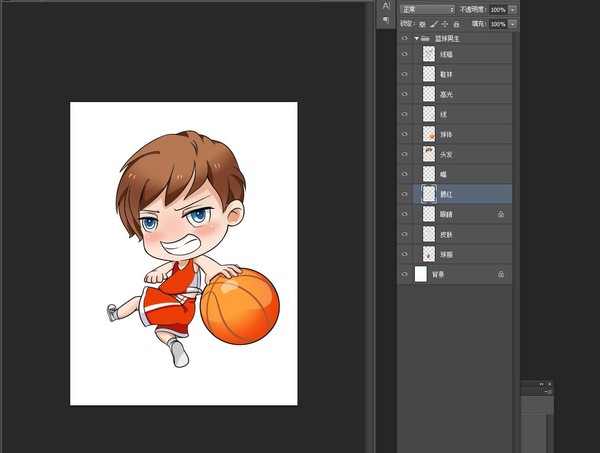The image size is (600, 453).
Task: Collapse the small bottom-right panel via double-arrow icon
Action: click(541, 384)
